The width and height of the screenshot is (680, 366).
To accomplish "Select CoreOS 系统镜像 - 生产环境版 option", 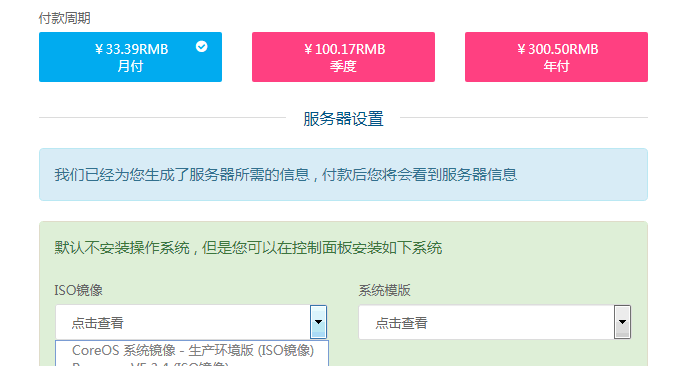I will (193, 350).
